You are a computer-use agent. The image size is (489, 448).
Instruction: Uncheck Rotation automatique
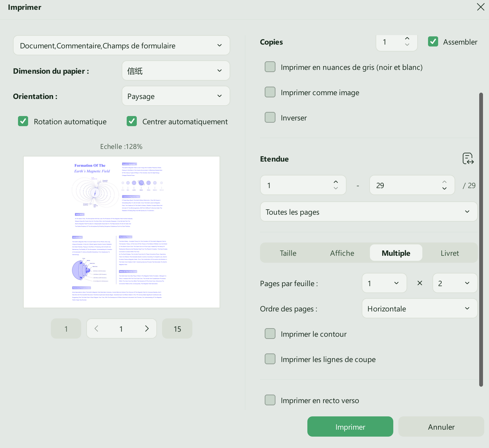[23, 121]
